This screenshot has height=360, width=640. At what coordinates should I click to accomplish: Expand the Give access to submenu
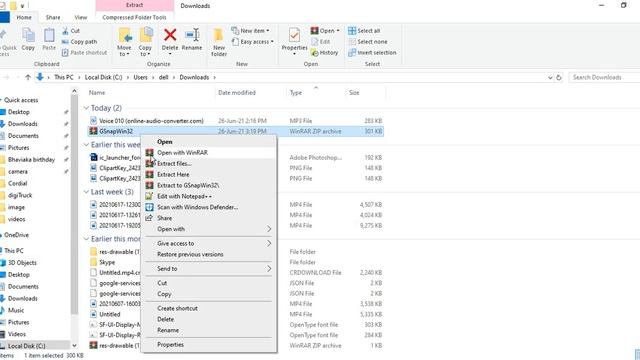tap(269, 243)
